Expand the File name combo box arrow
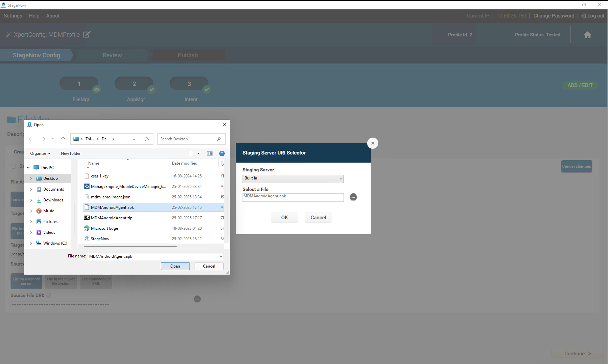 pos(221,256)
